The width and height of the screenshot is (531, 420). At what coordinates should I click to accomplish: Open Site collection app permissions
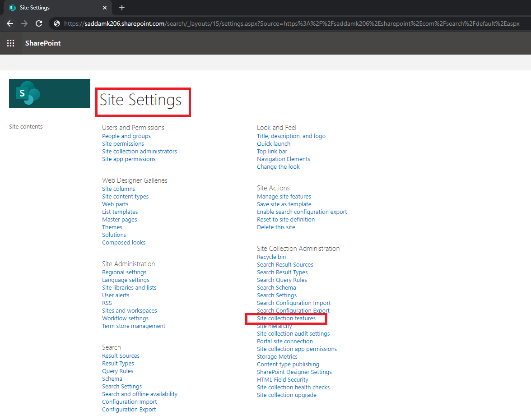[x=297, y=349]
